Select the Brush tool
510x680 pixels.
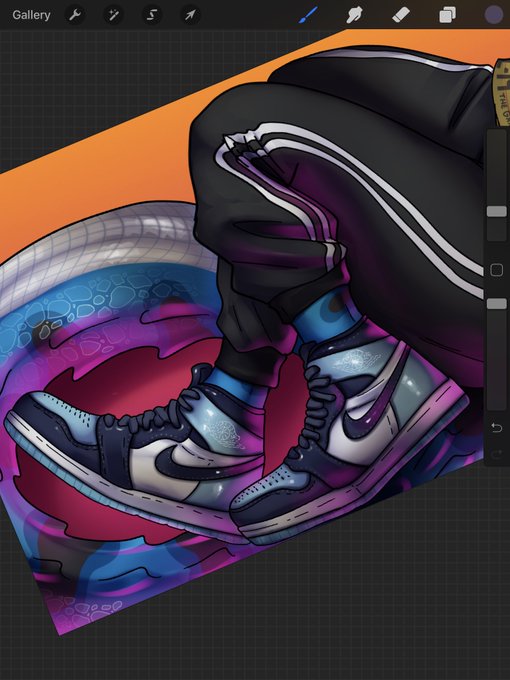[308, 15]
